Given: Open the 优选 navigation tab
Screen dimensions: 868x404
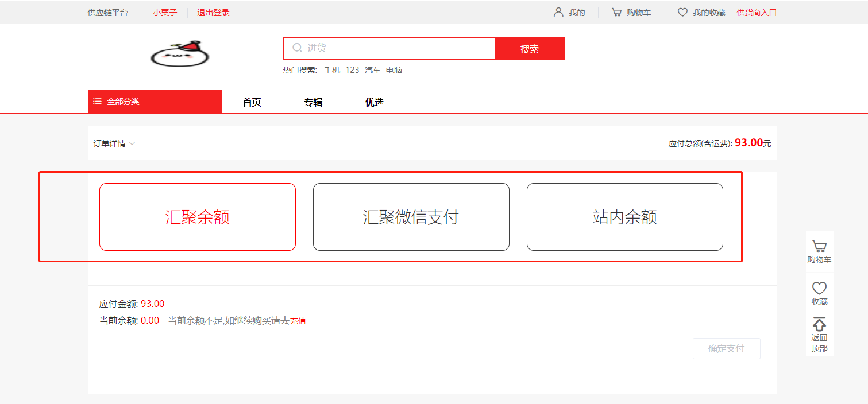Looking at the screenshot, I should point(374,102).
